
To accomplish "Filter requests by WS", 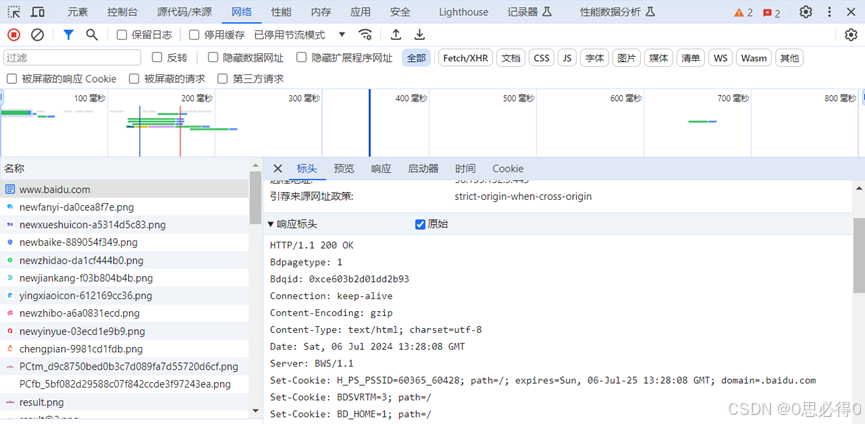I will coord(720,58).
